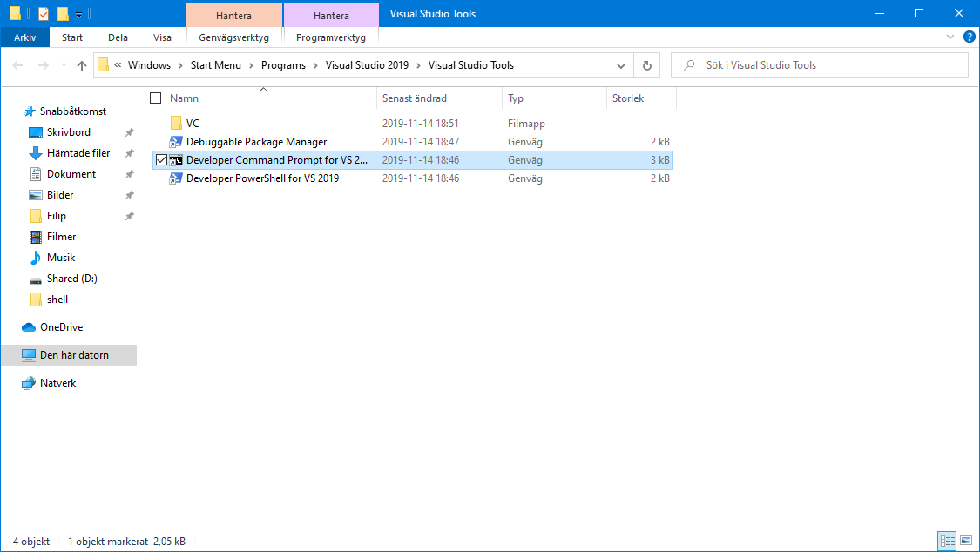Screen dimensions: 980x552
Task: Click Visual Studio 2019 breadcrumb
Action: [367, 65]
